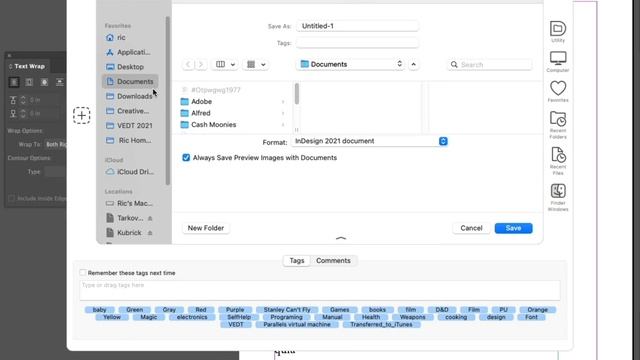Screen dimensions: 640x360
Task: Open the Finder Windows icon
Action: click(x=558, y=191)
